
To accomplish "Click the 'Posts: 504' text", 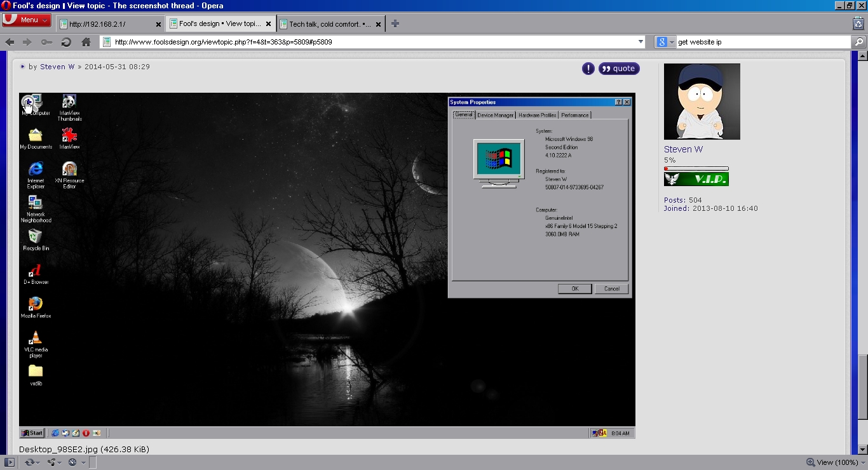I will coord(683,200).
